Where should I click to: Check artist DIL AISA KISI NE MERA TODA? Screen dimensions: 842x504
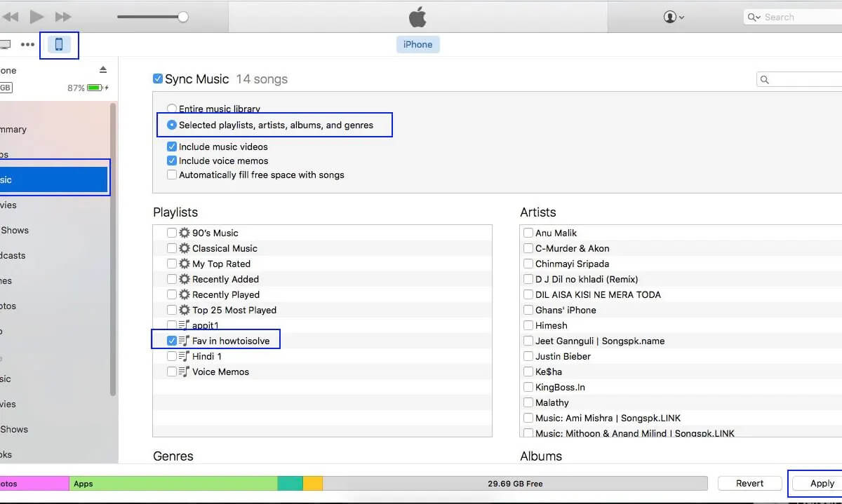point(528,294)
